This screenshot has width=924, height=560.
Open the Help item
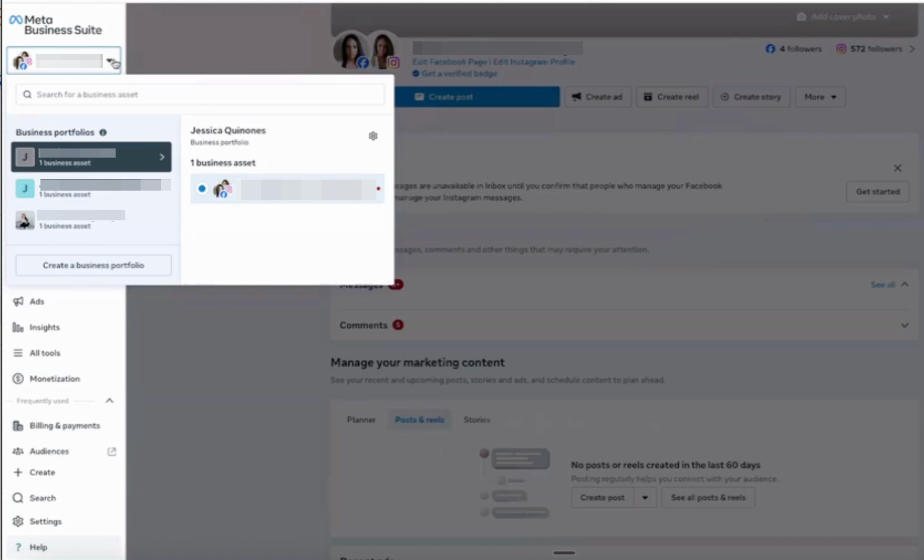(x=64, y=547)
